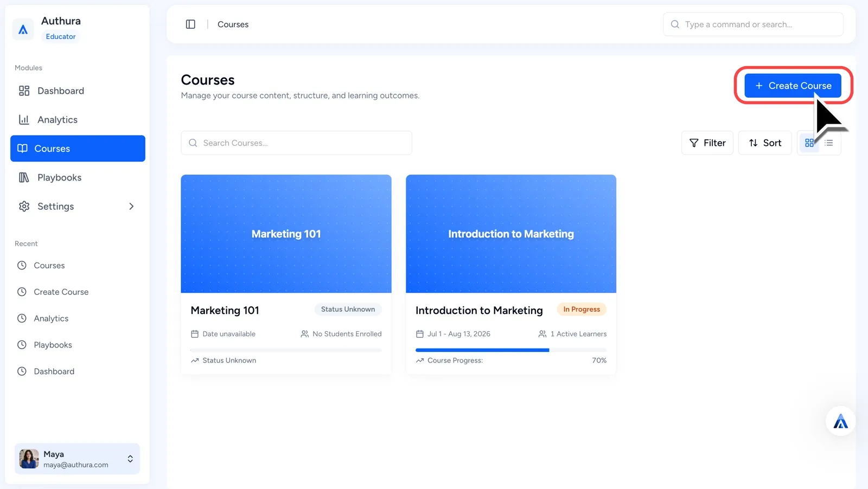Open the floating Authura assistant button

click(x=840, y=421)
